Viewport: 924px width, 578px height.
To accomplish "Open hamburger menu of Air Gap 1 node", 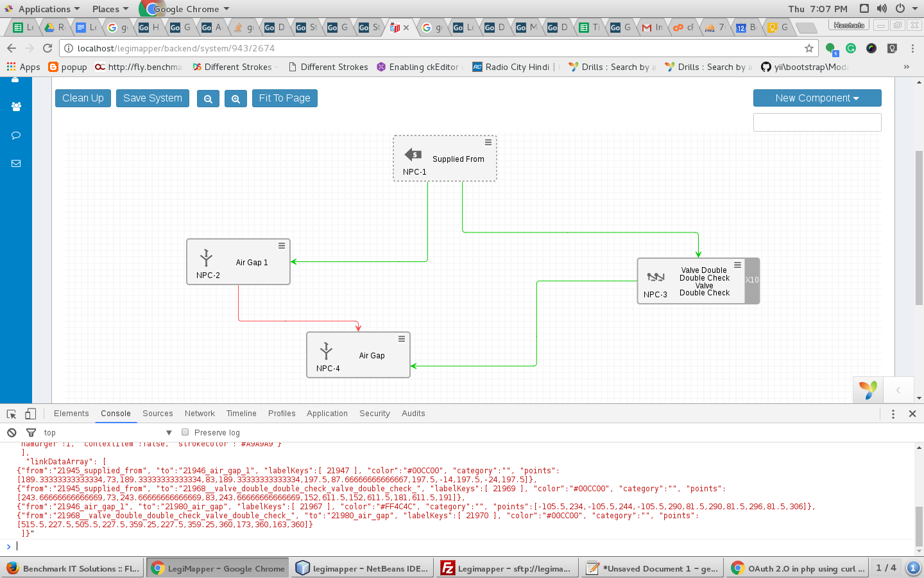I will click(282, 246).
